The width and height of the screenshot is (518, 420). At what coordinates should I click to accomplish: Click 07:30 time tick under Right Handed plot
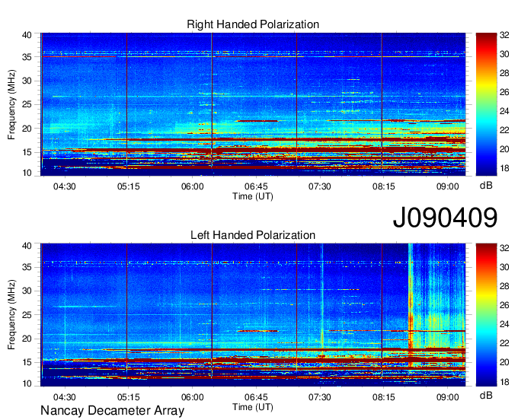[320, 186]
